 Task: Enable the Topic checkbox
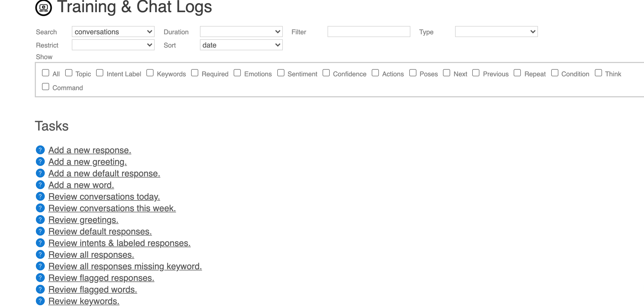point(69,73)
